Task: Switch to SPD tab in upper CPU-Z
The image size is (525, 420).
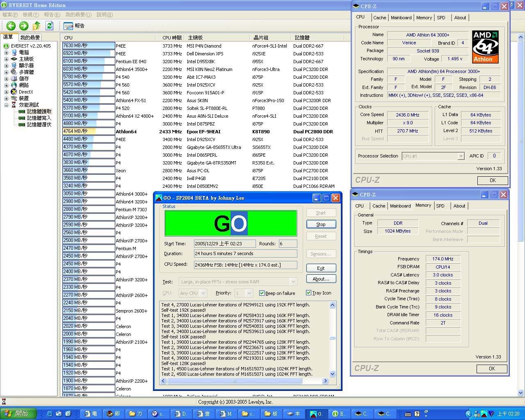Action: (441, 18)
